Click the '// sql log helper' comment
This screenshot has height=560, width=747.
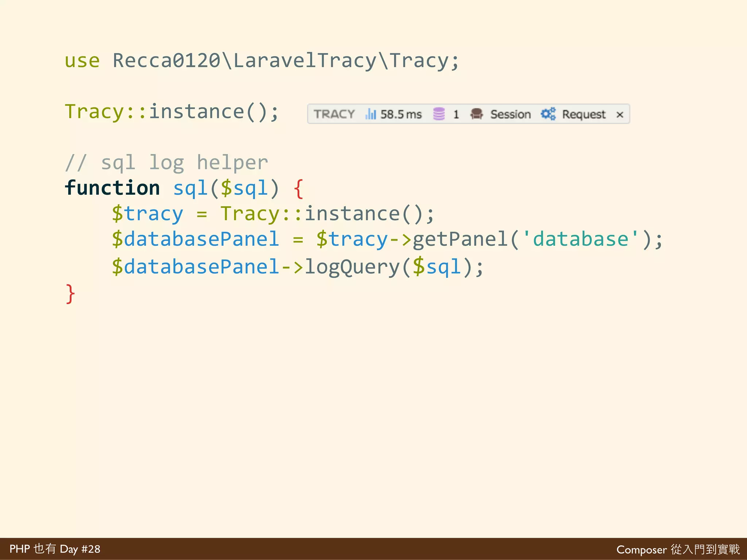(167, 163)
